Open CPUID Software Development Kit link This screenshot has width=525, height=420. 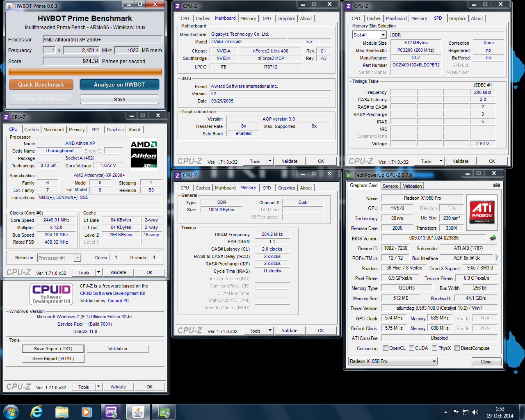coord(112,293)
